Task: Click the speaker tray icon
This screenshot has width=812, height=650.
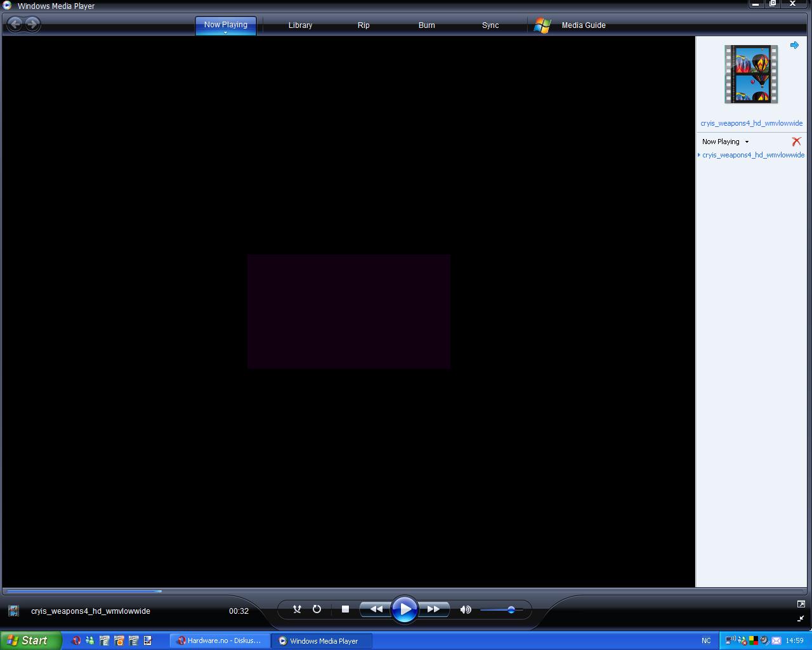Action: [x=764, y=640]
